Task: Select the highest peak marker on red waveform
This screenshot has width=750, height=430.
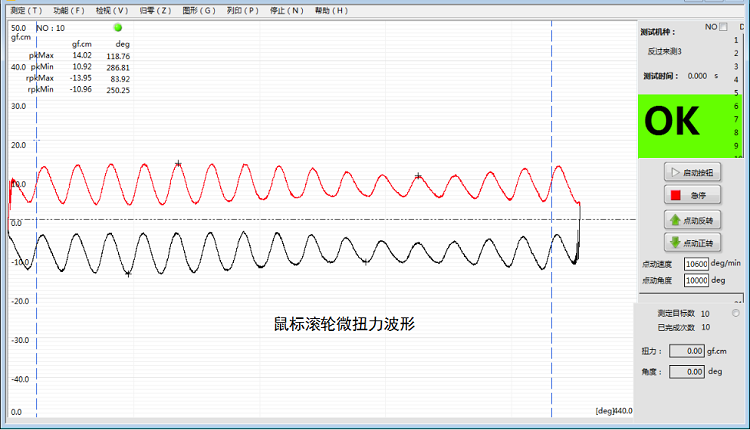Action: 178,164
